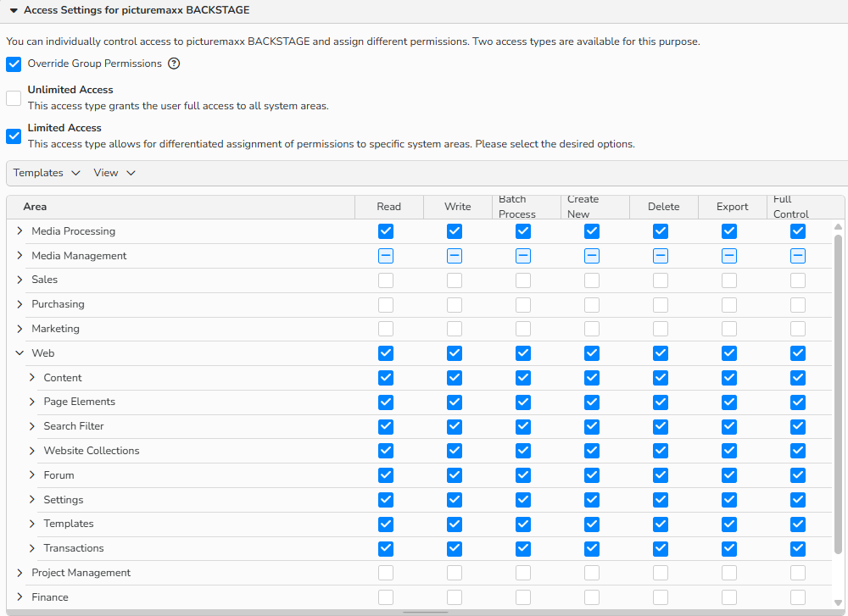The height and width of the screenshot is (616, 848).
Task: Click the Delete column header
Action: tap(664, 207)
